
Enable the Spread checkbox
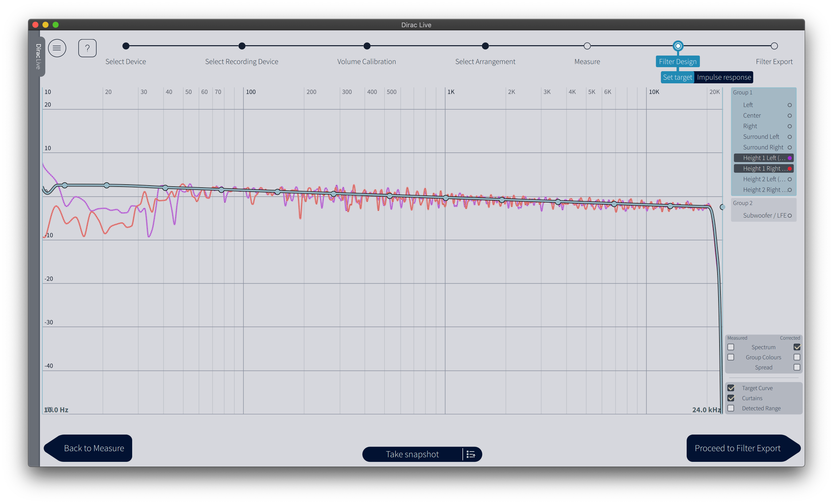(x=797, y=367)
